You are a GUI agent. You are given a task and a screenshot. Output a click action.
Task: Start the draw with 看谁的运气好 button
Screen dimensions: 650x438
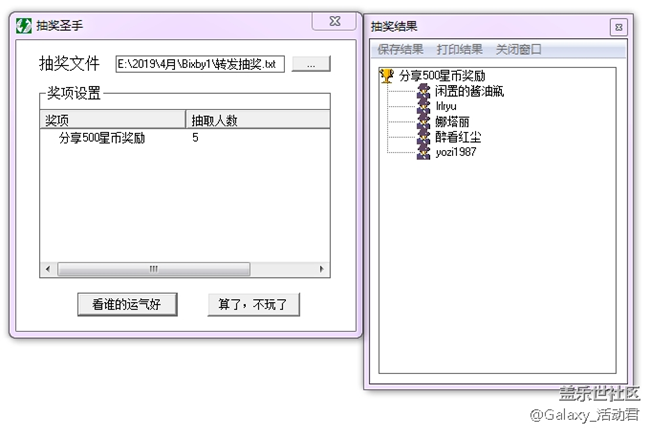127,305
